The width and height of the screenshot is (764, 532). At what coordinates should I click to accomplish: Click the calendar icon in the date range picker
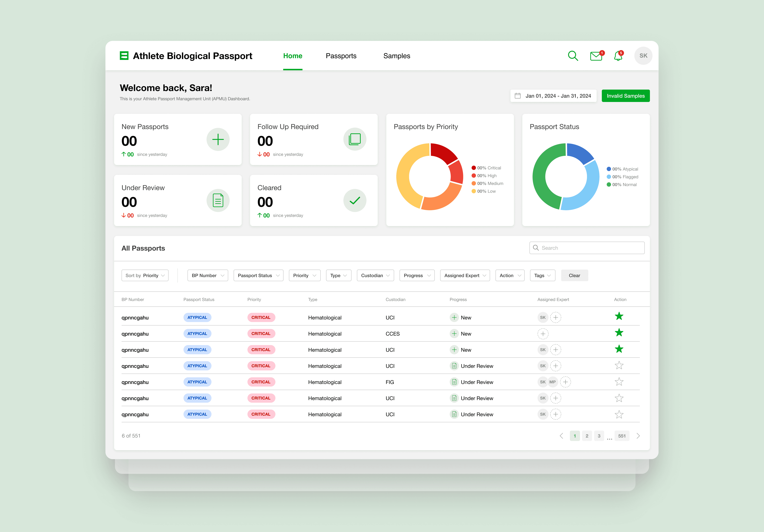(x=518, y=95)
